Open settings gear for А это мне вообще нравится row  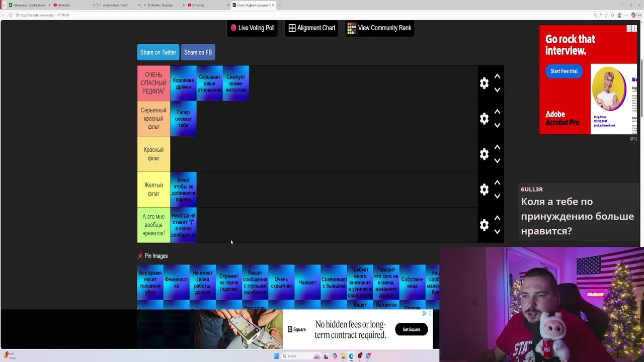(x=484, y=225)
